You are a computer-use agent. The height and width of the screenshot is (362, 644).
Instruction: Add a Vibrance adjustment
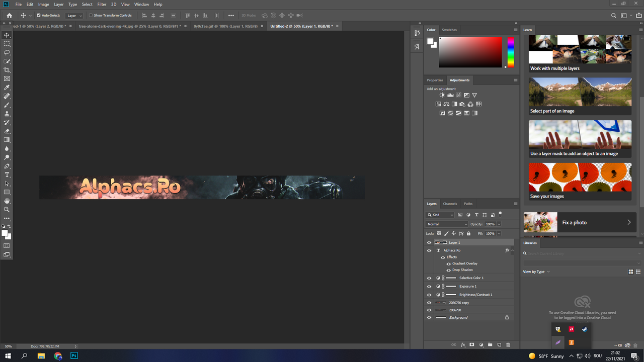474,95
